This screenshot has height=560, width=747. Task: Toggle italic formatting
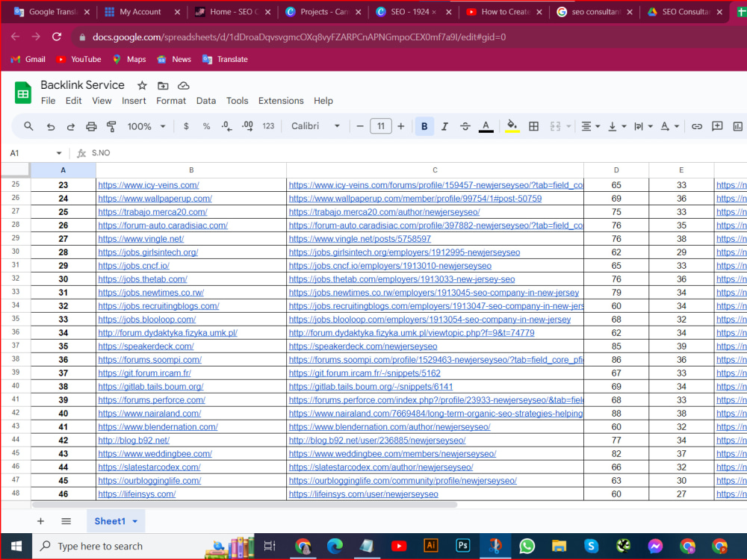point(444,126)
